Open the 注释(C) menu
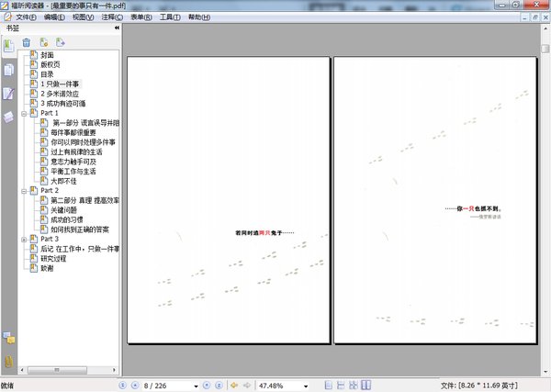This screenshot has width=551, height=392. pyautogui.click(x=112, y=17)
